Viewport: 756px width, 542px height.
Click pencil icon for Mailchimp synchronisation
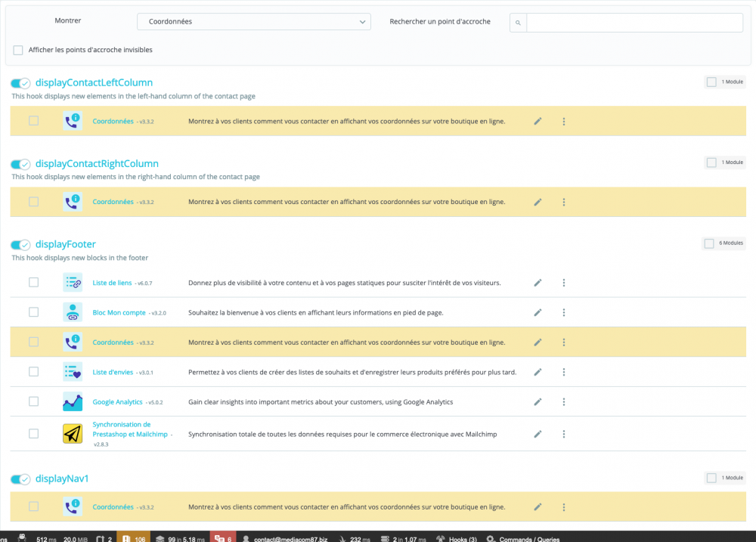[x=538, y=434]
